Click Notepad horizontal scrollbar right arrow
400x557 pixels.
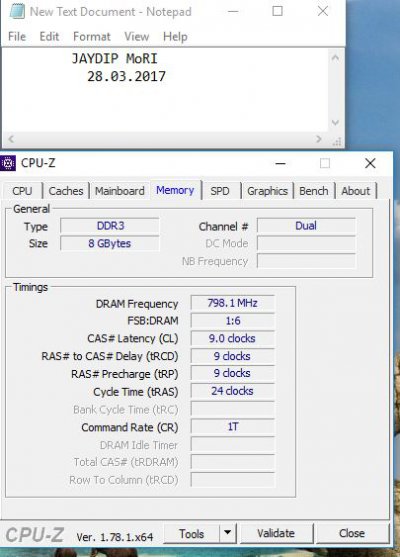click(x=319, y=139)
